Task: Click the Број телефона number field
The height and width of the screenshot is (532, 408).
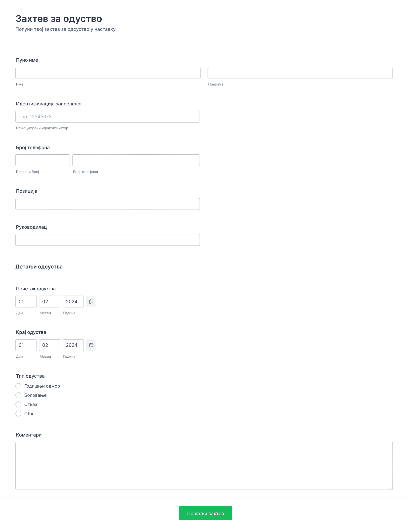Action: point(136,160)
